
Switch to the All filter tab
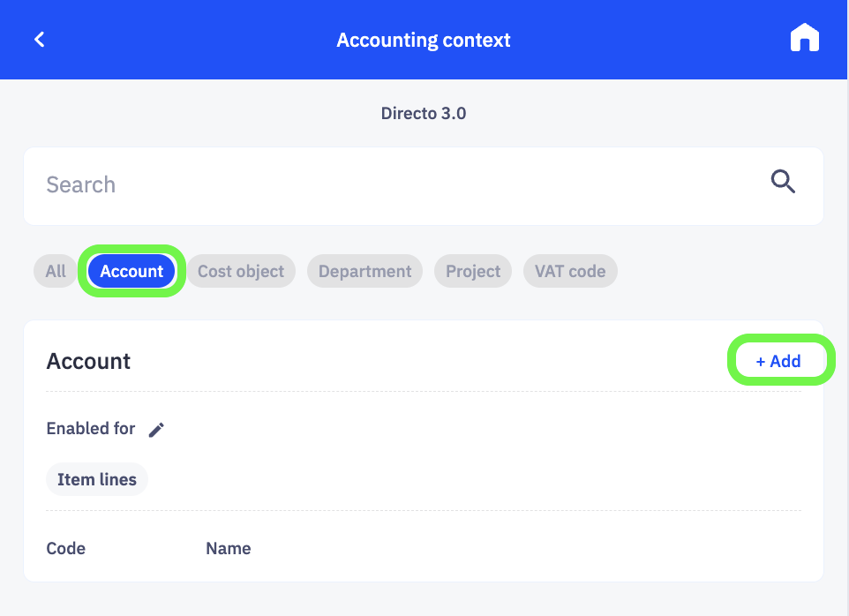tap(55, 271)
